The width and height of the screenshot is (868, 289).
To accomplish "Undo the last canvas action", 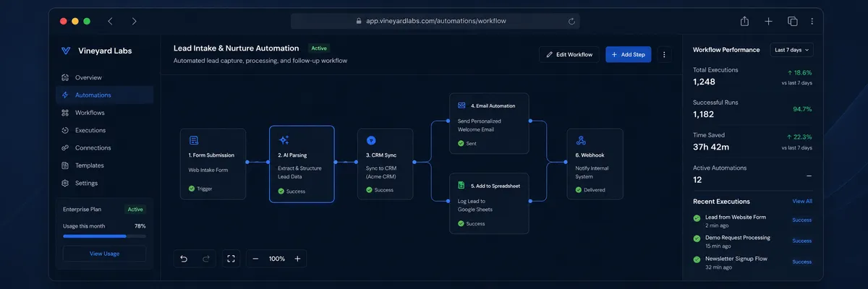I will (184, 259).
